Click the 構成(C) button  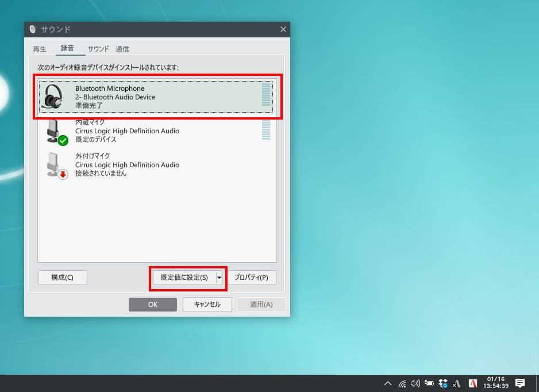(x=62, y=278)
